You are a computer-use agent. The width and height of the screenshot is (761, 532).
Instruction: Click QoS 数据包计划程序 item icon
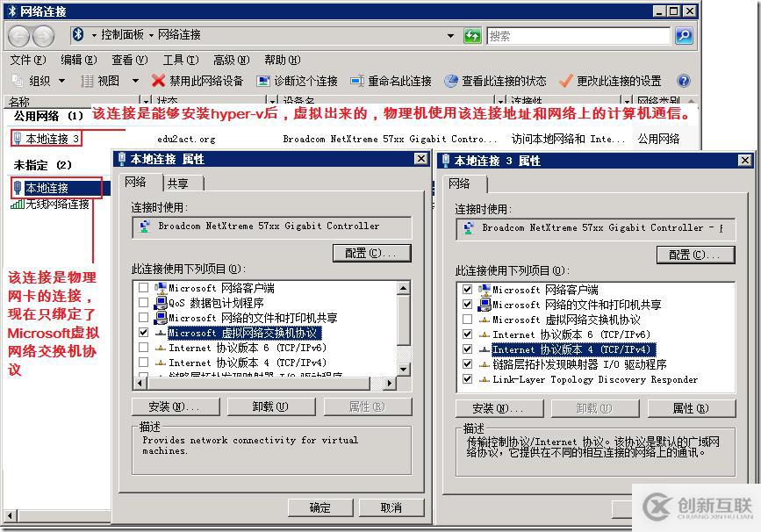tap(160, 303)
